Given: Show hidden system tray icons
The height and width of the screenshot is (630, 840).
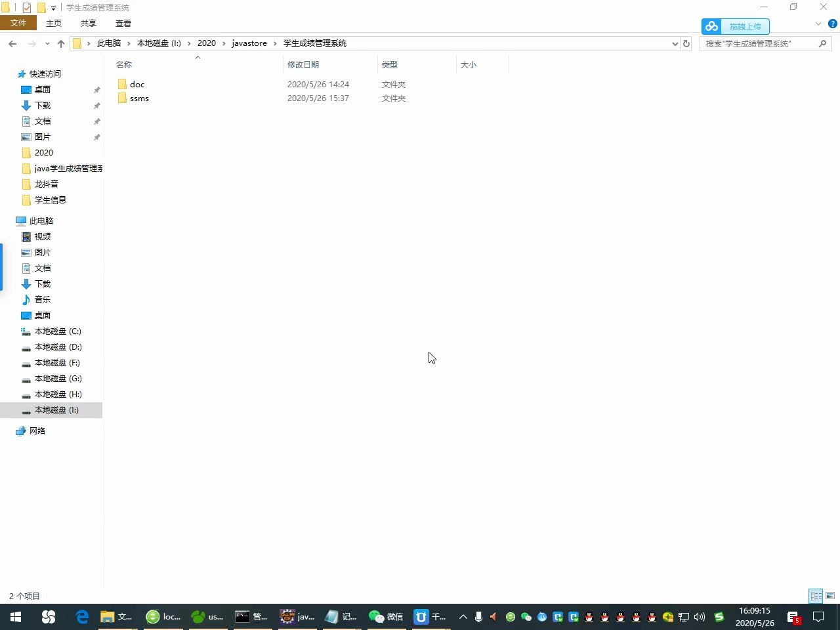Looking at the screenshot, I should (x=463, y=617).
